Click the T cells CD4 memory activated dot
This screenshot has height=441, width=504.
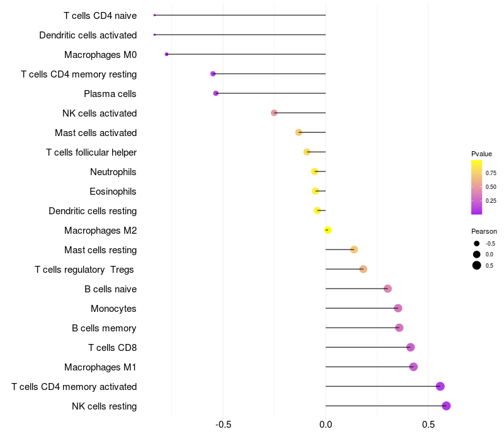point(440,386)
